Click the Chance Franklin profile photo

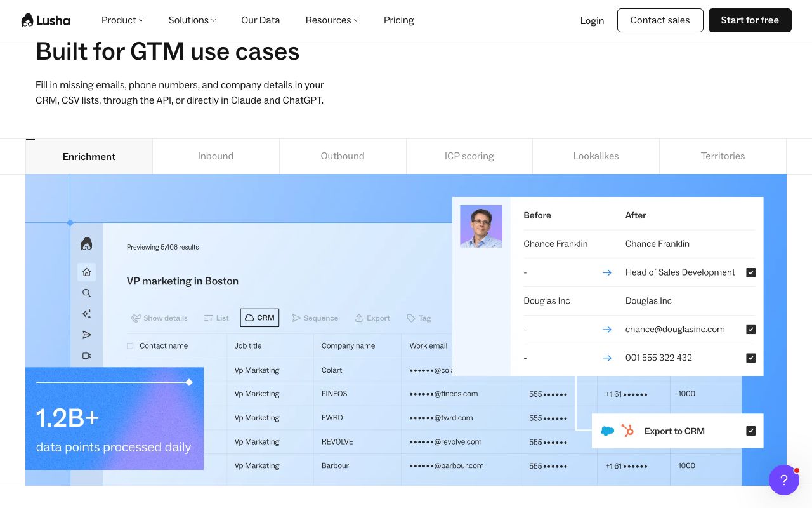coord(481,226)
